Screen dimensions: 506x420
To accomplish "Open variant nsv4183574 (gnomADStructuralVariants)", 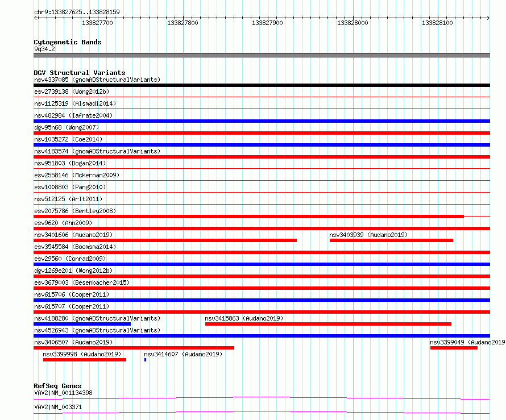I will pos(97,151).
